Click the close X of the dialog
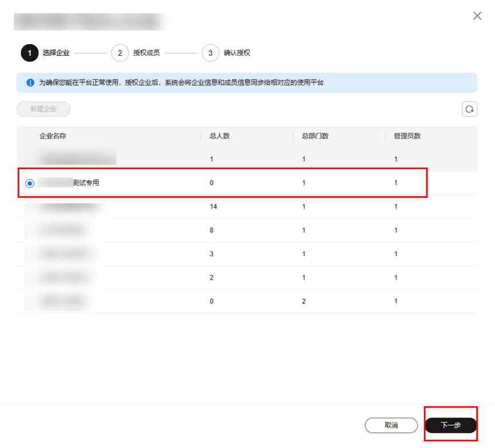 pyautogui.click(x=477, y=15)
